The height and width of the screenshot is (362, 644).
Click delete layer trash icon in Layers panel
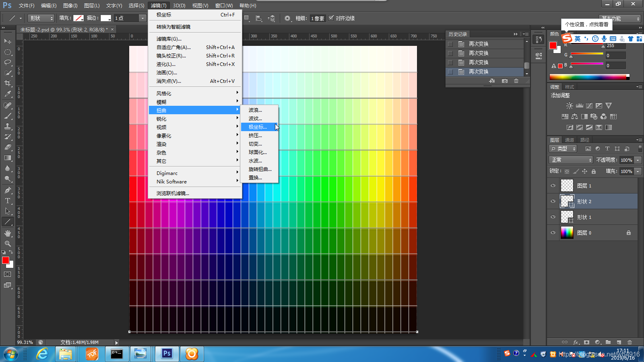click(630, 342)
